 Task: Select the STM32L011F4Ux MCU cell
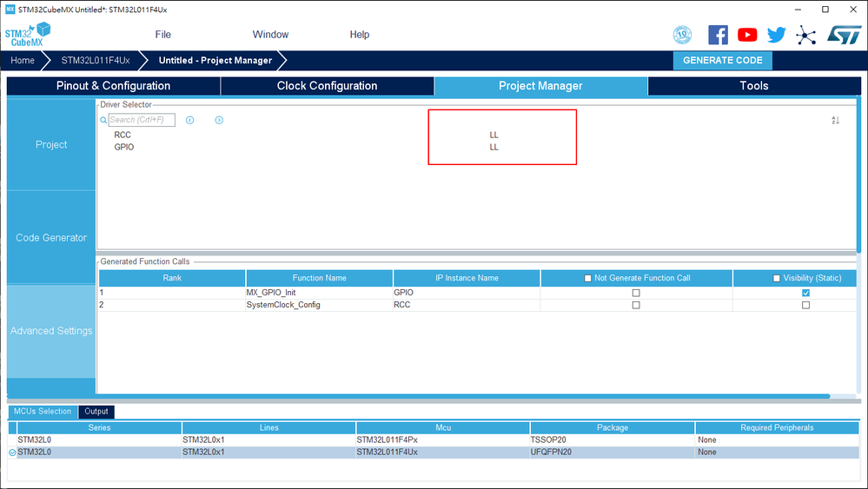click(443, 452)
